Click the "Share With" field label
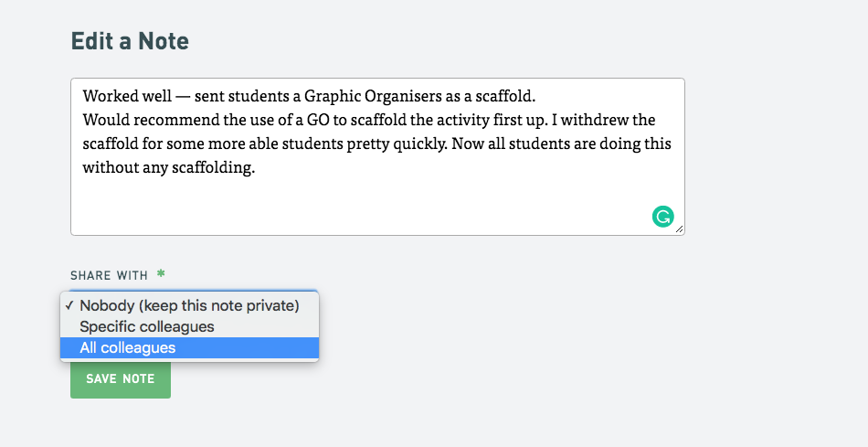Image resolution: width=868 pixels, height=447 pixels. click(x=109, y=275)
